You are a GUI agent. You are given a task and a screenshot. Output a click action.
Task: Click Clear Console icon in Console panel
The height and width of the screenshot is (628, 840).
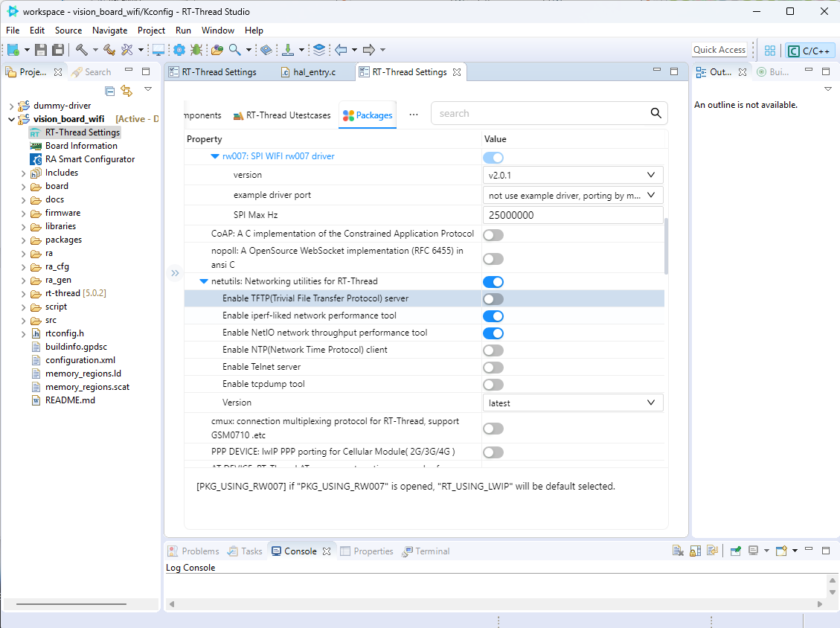click(x=678, y=551)
